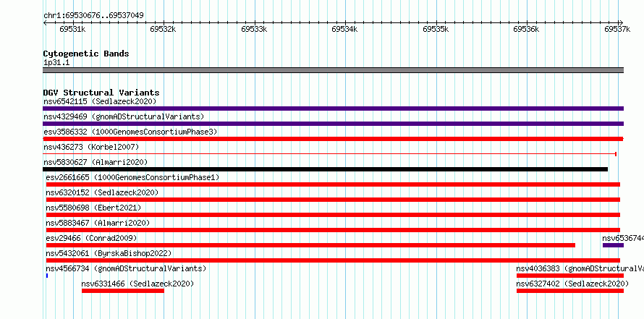This screenshot has width=644, height=319.
Task: Click the nsv6542115 (Sedlazeck2020) label
Action: (x=100, y=101)
